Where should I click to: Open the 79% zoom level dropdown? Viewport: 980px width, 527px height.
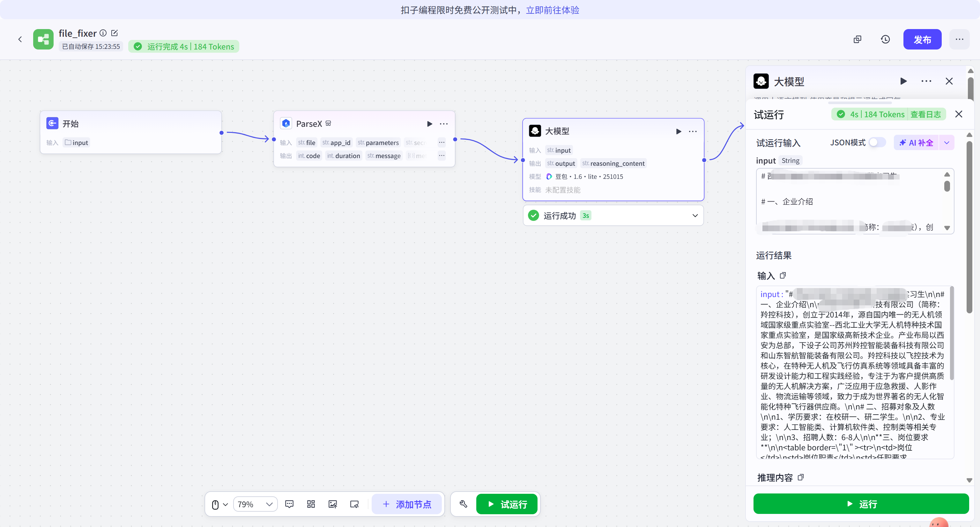pos(255,505)
